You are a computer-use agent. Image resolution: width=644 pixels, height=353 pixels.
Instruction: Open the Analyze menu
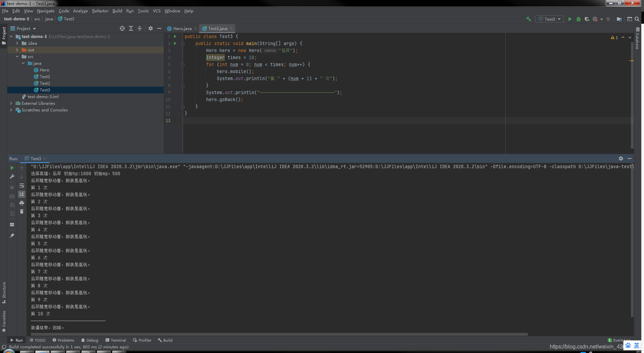pos(80,11)
